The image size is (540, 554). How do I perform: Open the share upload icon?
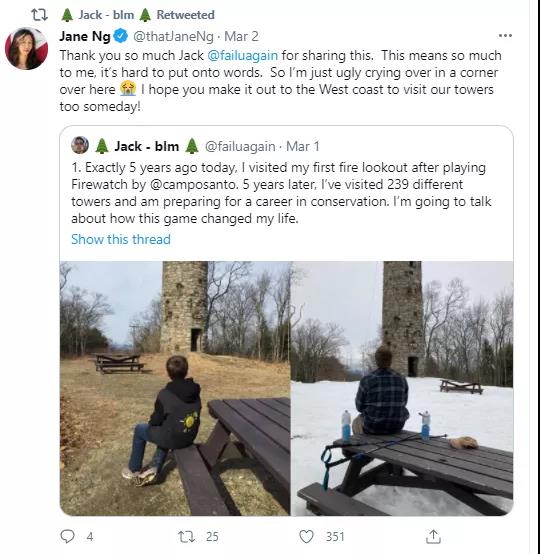click(x=433, y=536)
